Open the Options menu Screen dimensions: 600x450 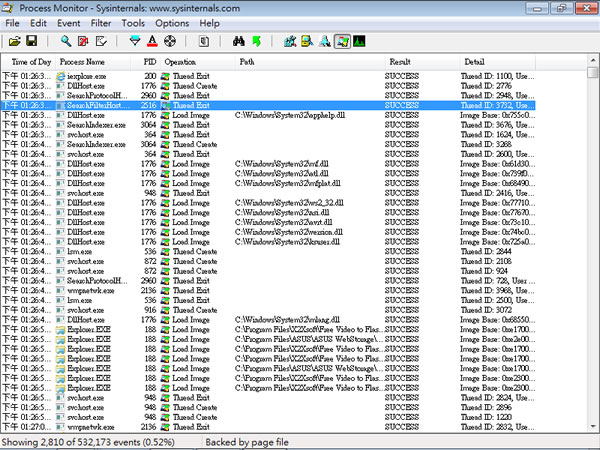coord(171,23)
